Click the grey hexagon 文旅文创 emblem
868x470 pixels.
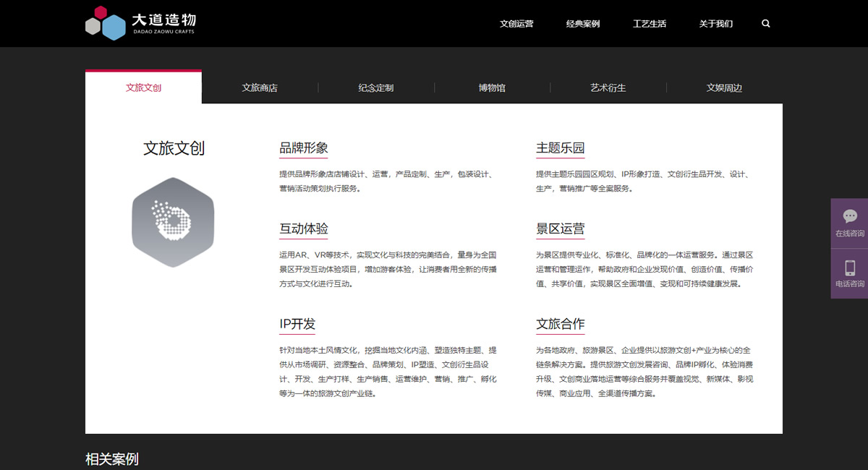click(x=173, y=222)
